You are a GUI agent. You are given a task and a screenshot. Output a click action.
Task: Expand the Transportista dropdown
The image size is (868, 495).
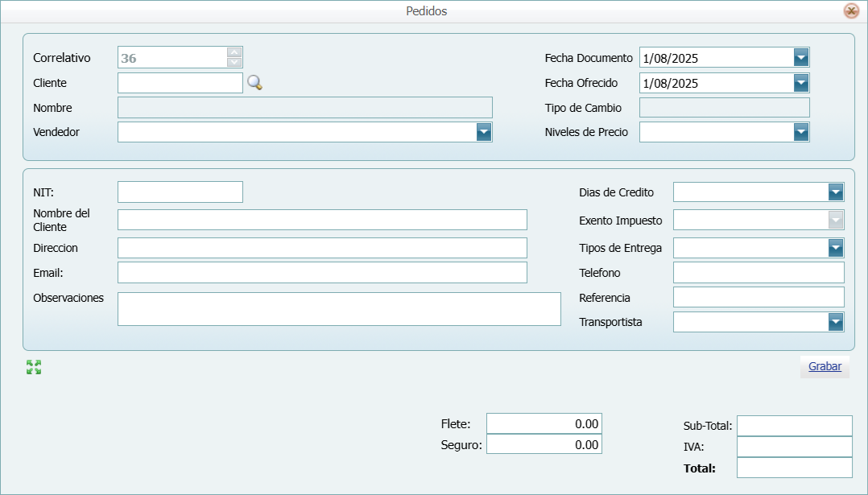point(835,322)
